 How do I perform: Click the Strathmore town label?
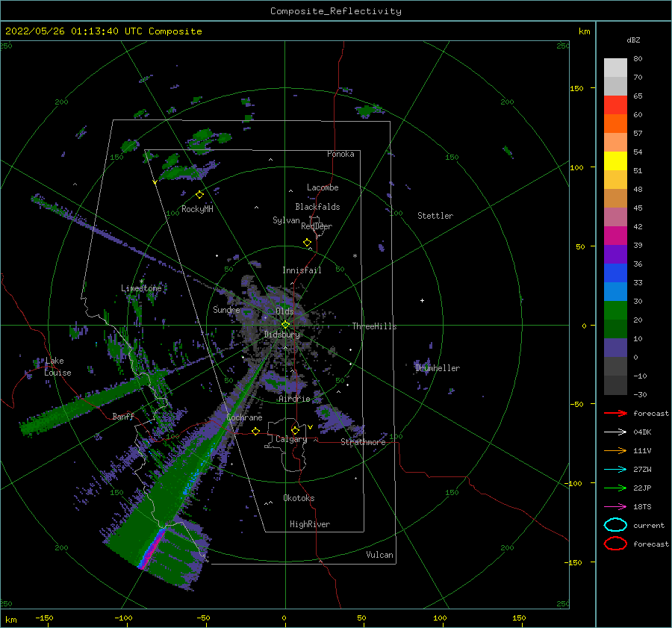(x=363, y=442)
